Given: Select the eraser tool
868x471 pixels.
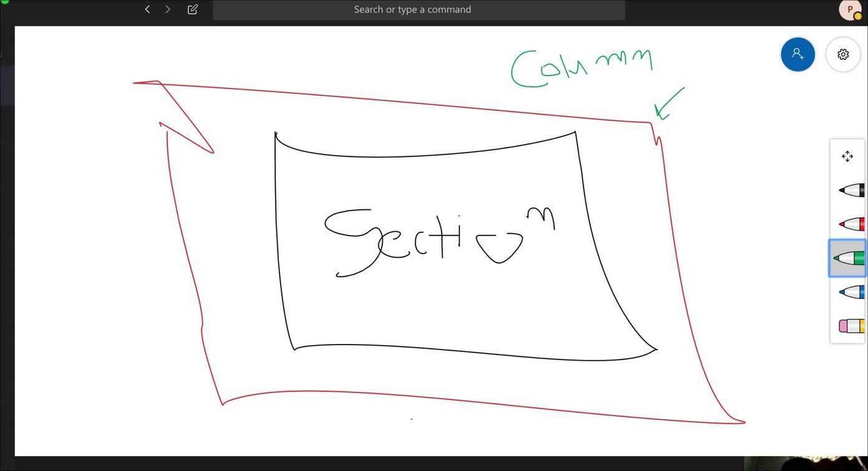Looking at the screenshot, I should coord(851,326).
